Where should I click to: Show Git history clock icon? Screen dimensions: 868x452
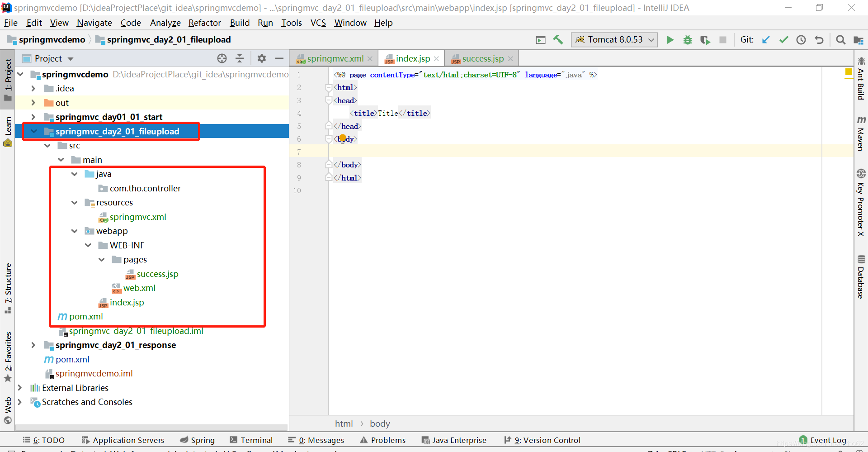tap(801, 40)
